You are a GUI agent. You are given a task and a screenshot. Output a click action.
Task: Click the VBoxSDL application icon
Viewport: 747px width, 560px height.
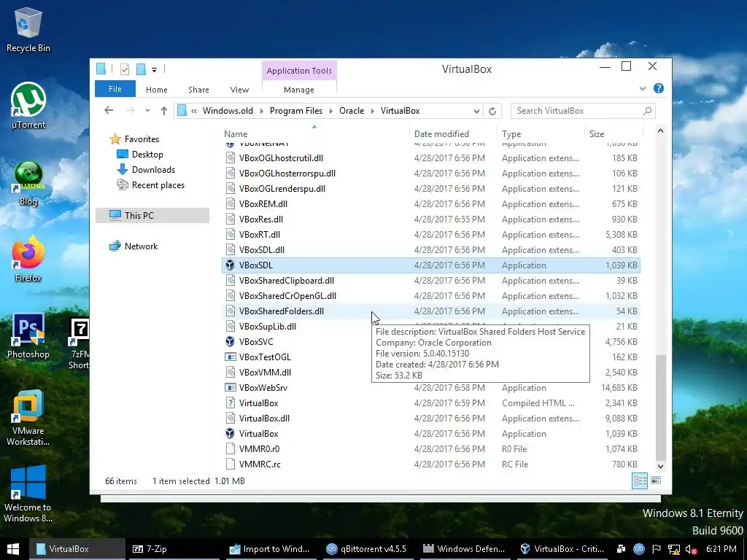click(x=230, y=265)
